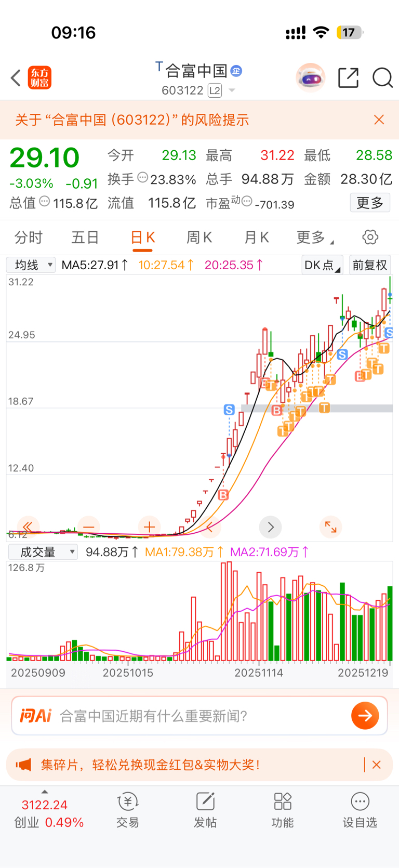Tap the single-left arrow chart icon
The height and width of the screenshot is (868, 399).
pyautogui.click(x=210, y=527)
